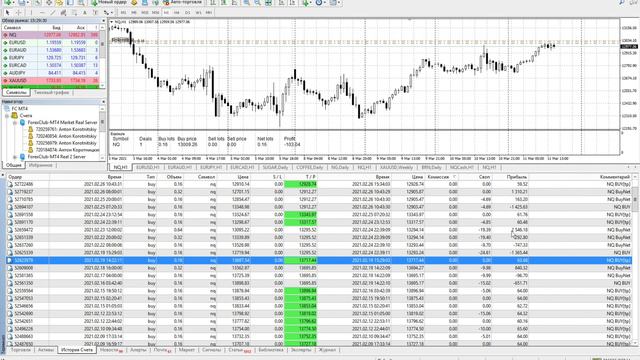Select the text label tool
The height and width of the screenshot is (360, 640).
(x=95, y=13)
